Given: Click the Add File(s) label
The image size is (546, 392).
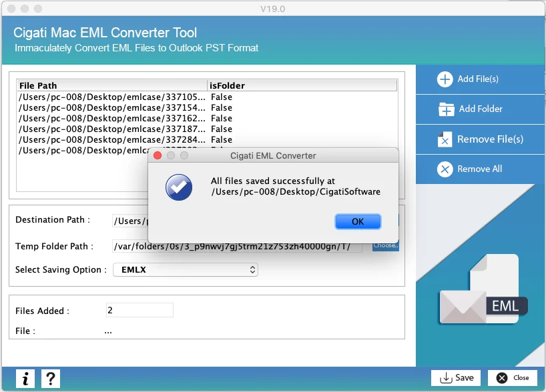Looking at the screenshot, I should (478, 79).
